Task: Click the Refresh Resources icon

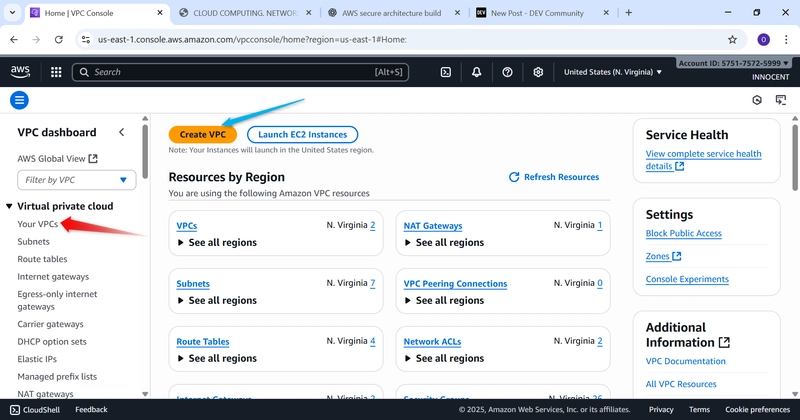Action: tap(514, 177)
